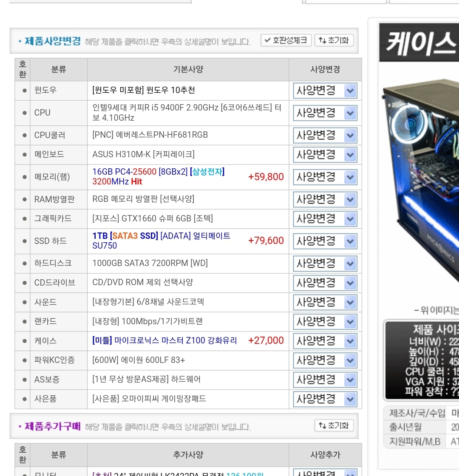Click the 1000GB SATA3 7200RPM WD spec
The height and width of the screenshot is (476, 459).
[150, 263]
